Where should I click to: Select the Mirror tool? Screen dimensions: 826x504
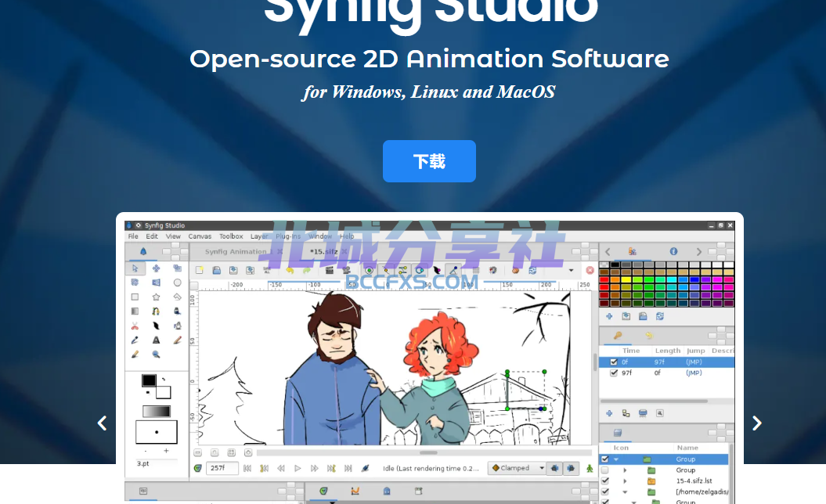[x=156, y=283]
